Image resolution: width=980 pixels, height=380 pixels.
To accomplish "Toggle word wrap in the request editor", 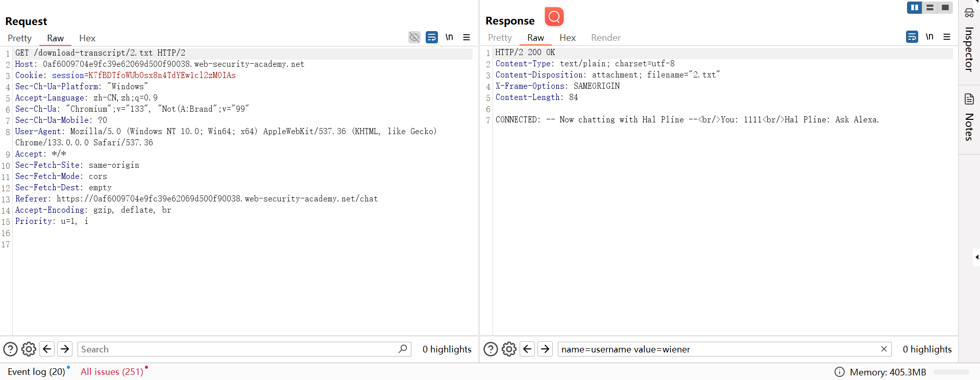I will (x=432, y=37).
